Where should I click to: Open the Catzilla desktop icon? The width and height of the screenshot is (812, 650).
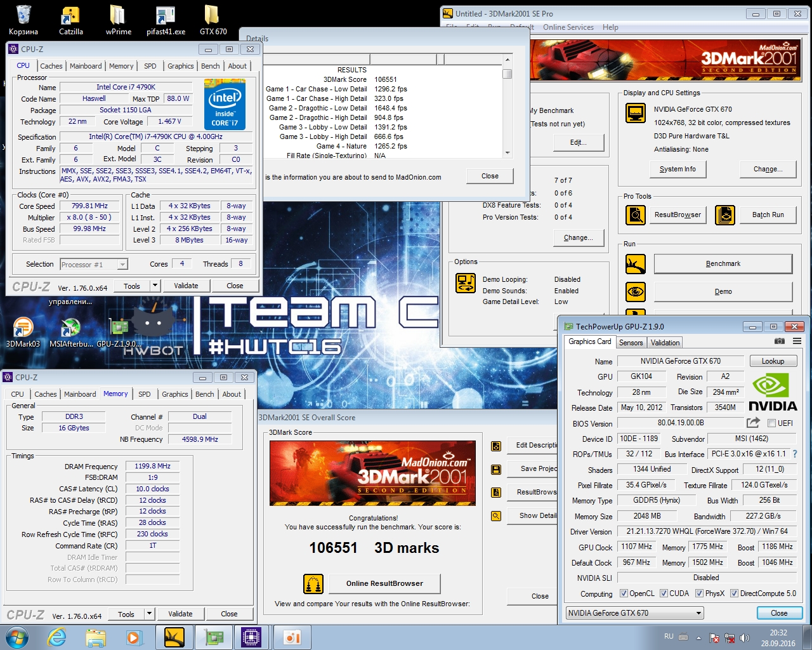point(70,19)
